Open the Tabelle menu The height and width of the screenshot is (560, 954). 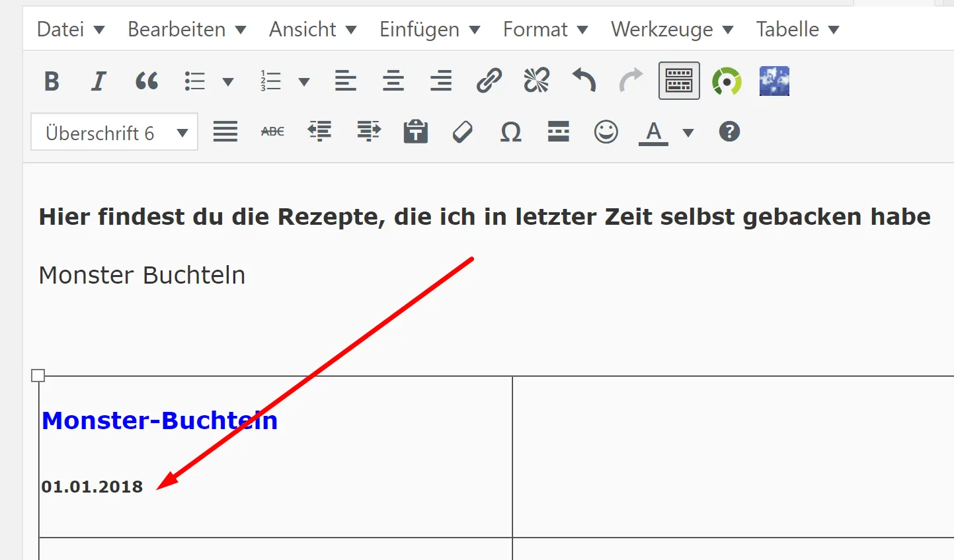797,29
